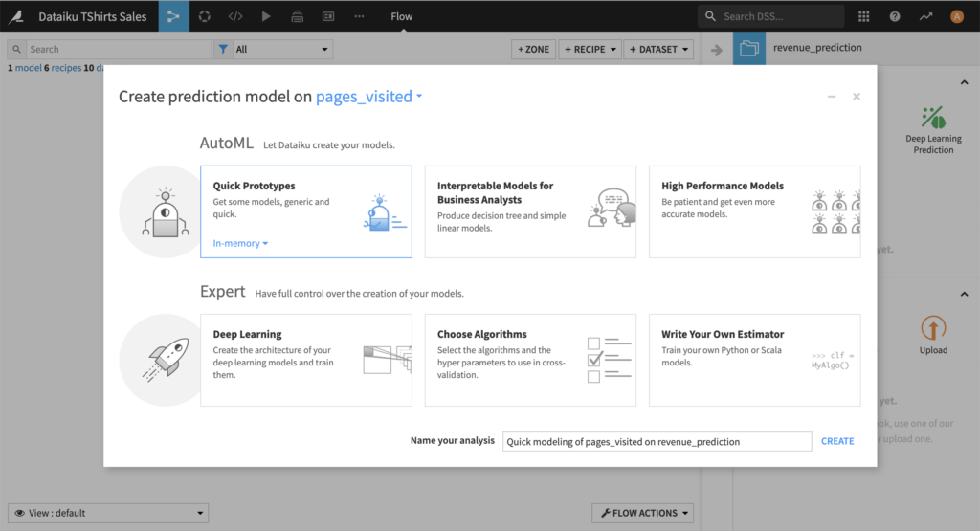The width and height of the screenshot is (980, 531).
Task: Open the code notebooks icon in navbar
Action: [x=234, y=16]
